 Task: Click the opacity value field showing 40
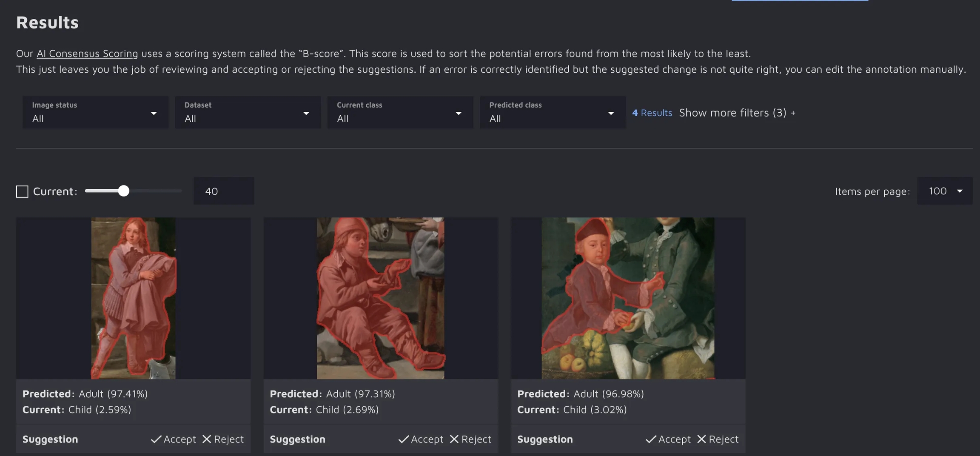(x=224, y=191)
